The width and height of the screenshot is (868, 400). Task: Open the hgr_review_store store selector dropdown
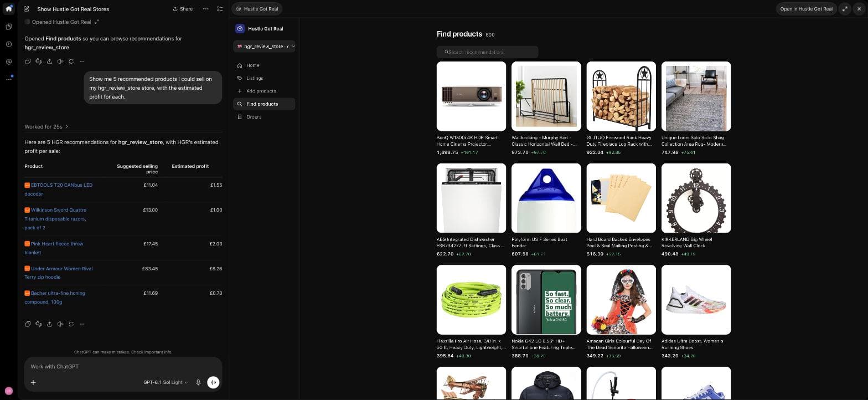(x=265, y=47)
